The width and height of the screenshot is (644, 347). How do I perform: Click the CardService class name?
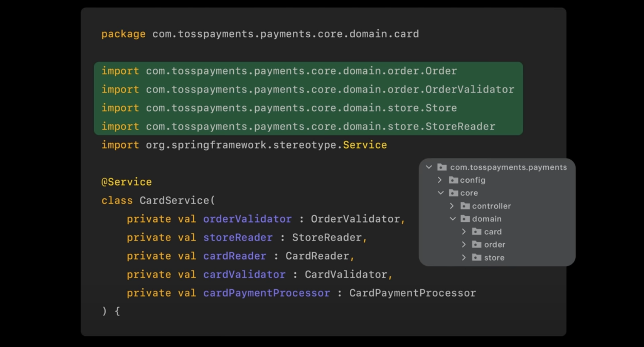coord(174,200)
